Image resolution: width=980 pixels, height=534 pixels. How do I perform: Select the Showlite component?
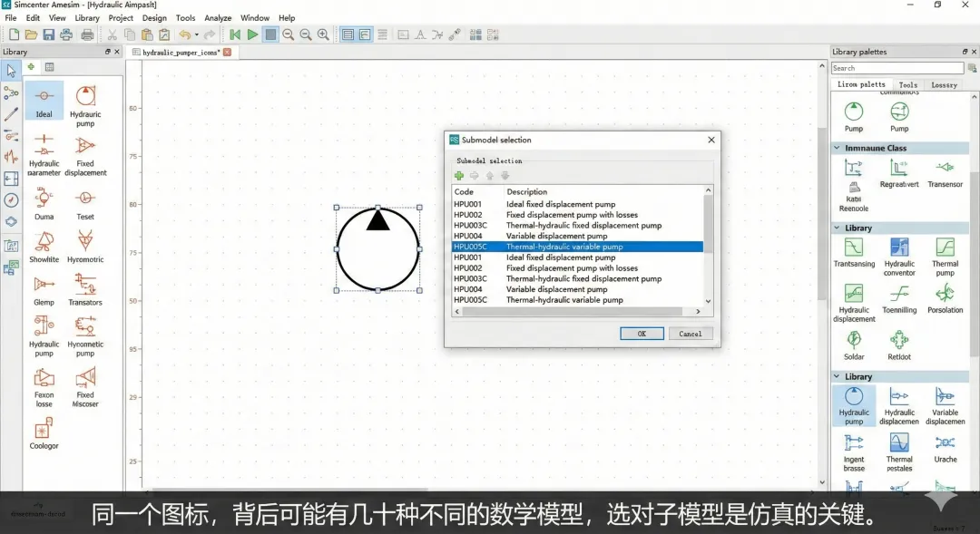(44, 247)
